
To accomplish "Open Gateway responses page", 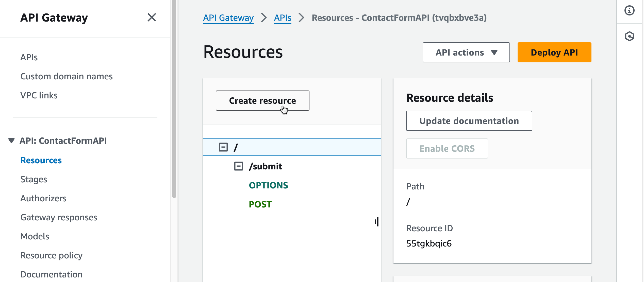I will coord(59,217).
